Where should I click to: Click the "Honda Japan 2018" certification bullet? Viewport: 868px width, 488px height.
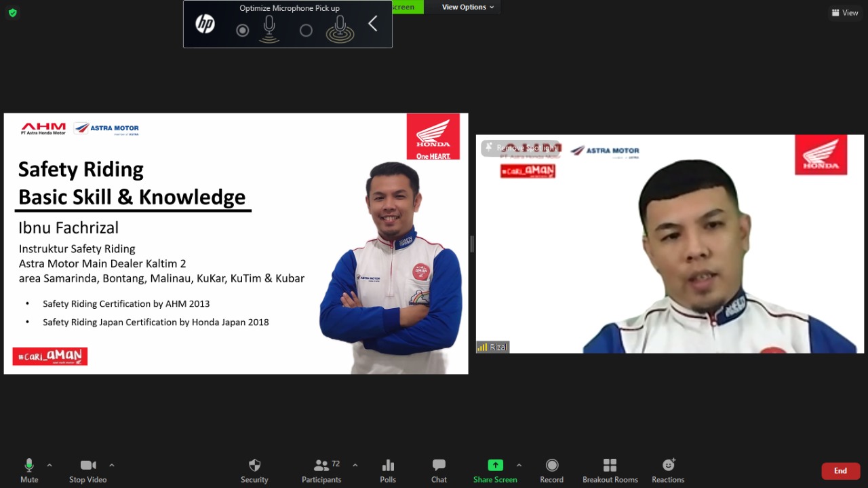coord(156,322)
